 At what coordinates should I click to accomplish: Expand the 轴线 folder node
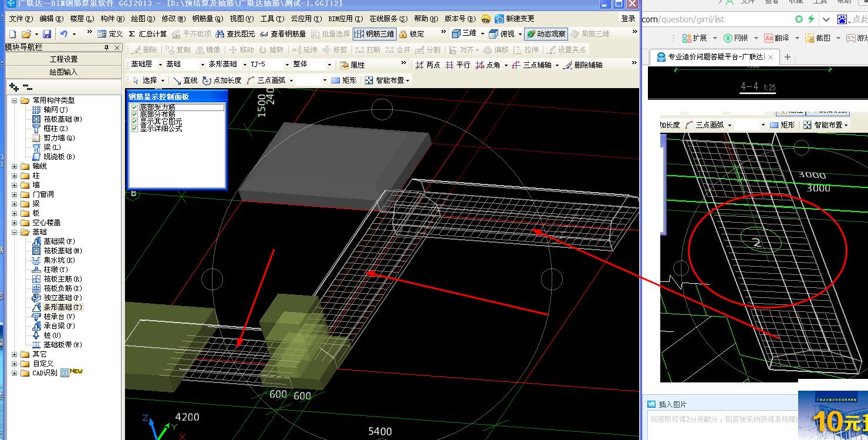[x=15, y=166]
